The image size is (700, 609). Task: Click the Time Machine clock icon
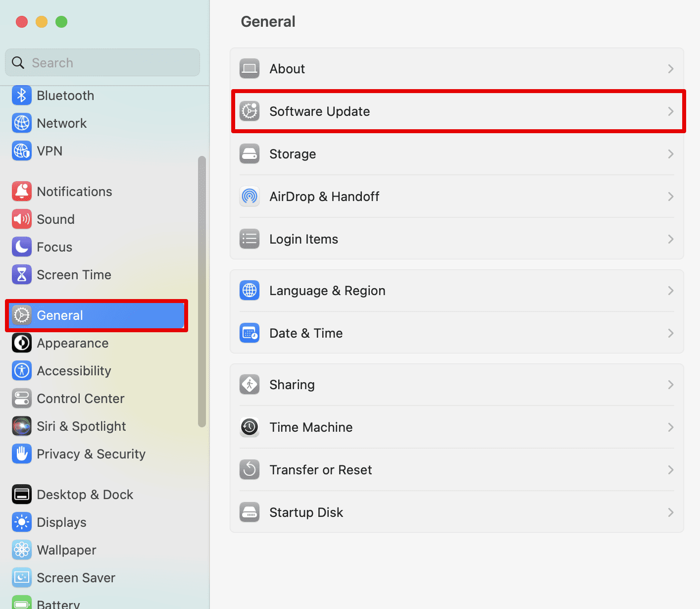click(250, 427)
